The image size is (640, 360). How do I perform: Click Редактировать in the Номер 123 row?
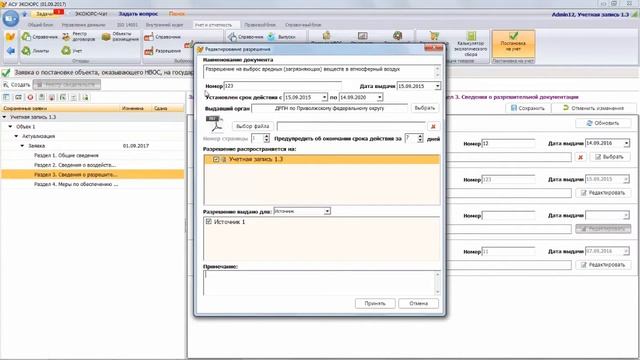[603, 193]
